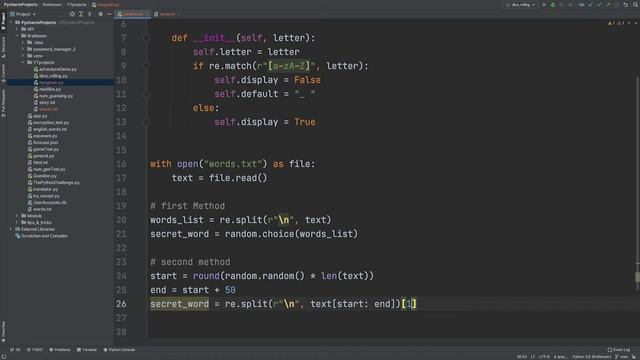Click the yellow change marker on the scrollbar stripe
Screen dimensions: 640x360
[x=637, y=277]
